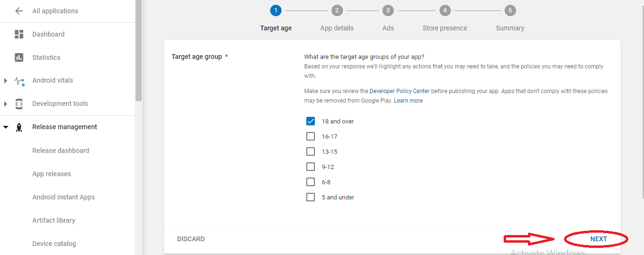
Task: Open the Developer Policy Center link
Action: [x=400, y=91]
